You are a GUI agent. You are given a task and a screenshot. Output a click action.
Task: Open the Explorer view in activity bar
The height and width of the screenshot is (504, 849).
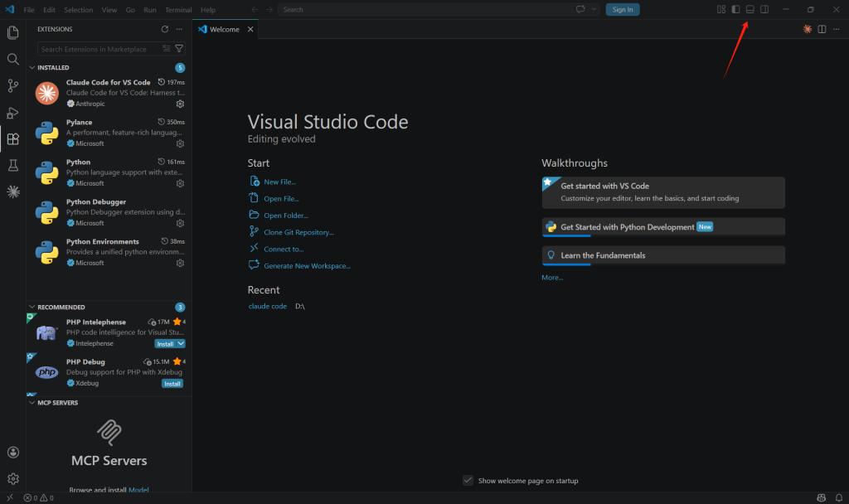click(12, 33)
